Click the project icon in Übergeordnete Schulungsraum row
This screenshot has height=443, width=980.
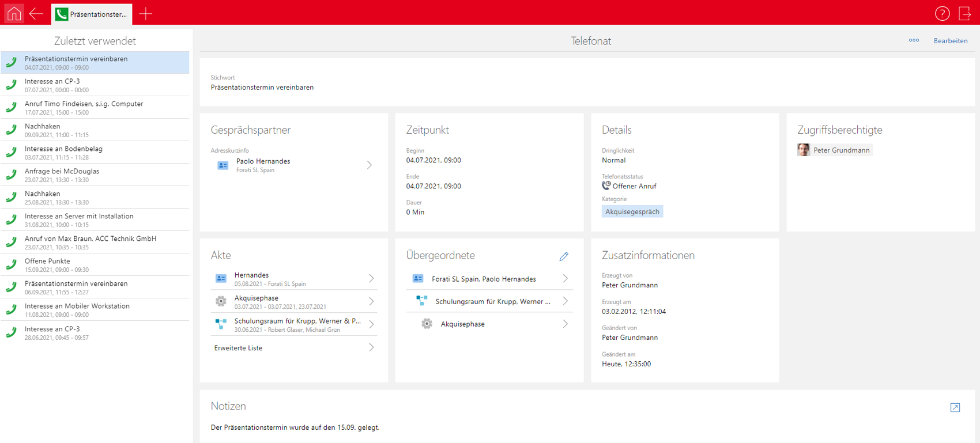pos(421,301)
